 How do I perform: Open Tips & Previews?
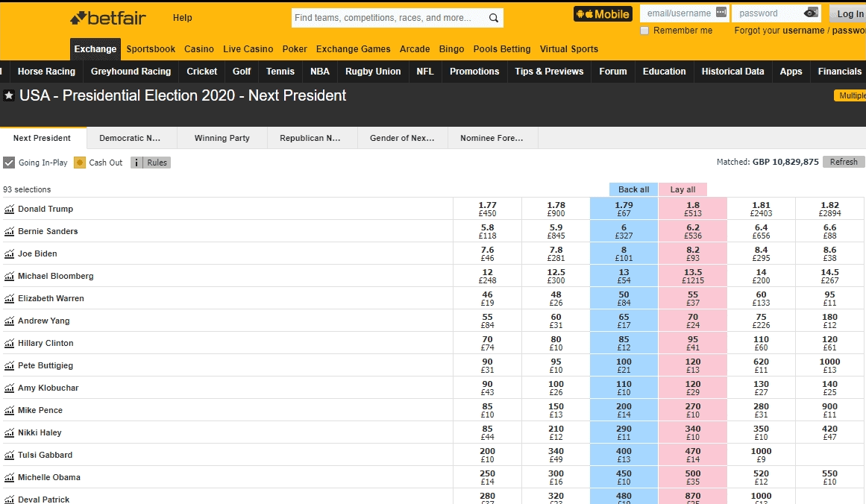[549, 72]
